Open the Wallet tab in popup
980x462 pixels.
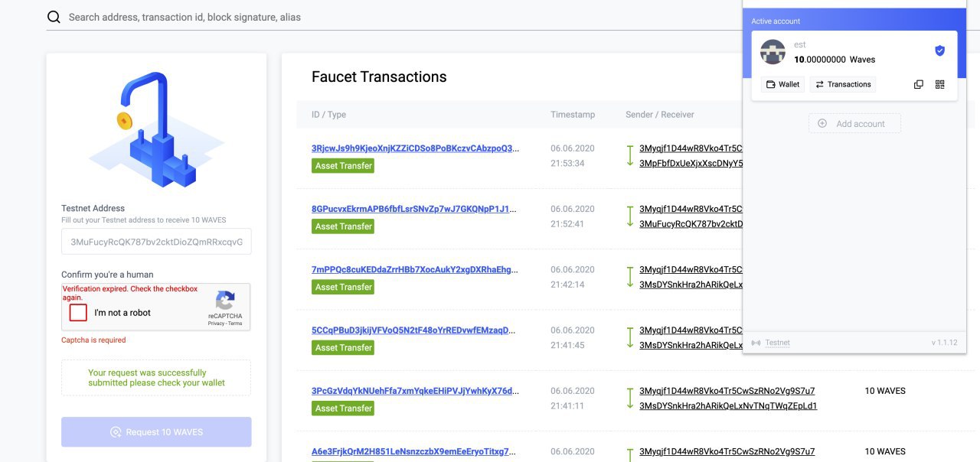[782, 84]
